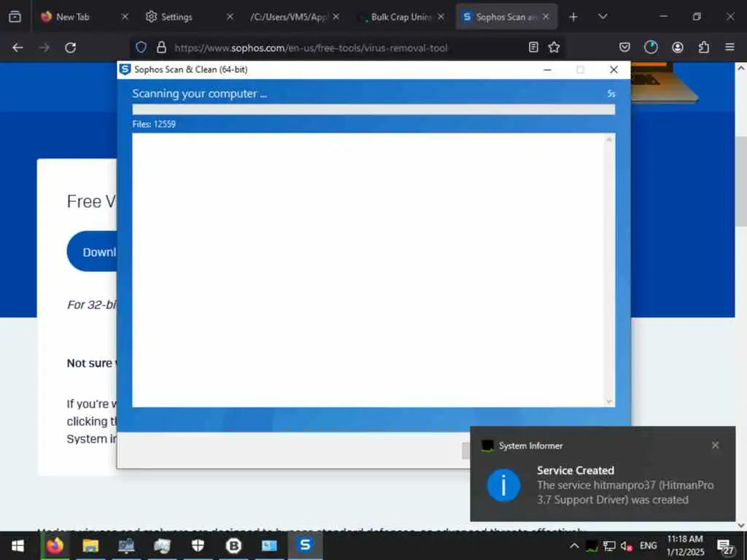Image resolution: width=747 pixels, height=560 pixels.
Task: Open the Windows Start menu
Action: pos(18,545)
